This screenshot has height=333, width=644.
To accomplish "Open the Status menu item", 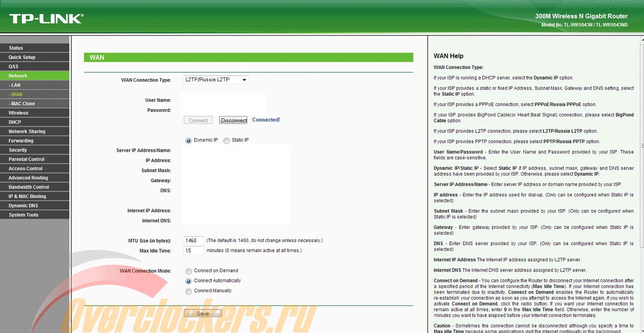I will (34, 48).
